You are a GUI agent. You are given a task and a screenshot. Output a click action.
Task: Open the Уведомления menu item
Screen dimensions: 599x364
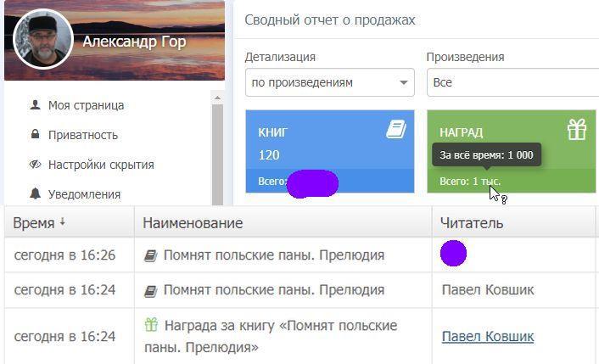pos(85,194)
